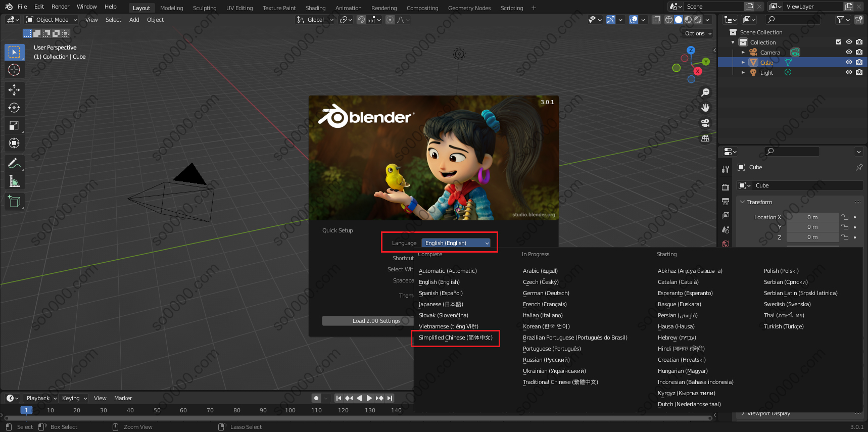Click the viewport pan hand icon
This screenshot has width=868, height=432.
tap(705, 108)
